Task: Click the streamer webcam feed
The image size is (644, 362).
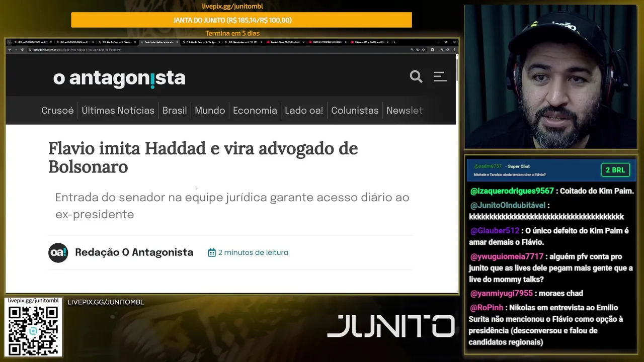Action: click(550, 76)
